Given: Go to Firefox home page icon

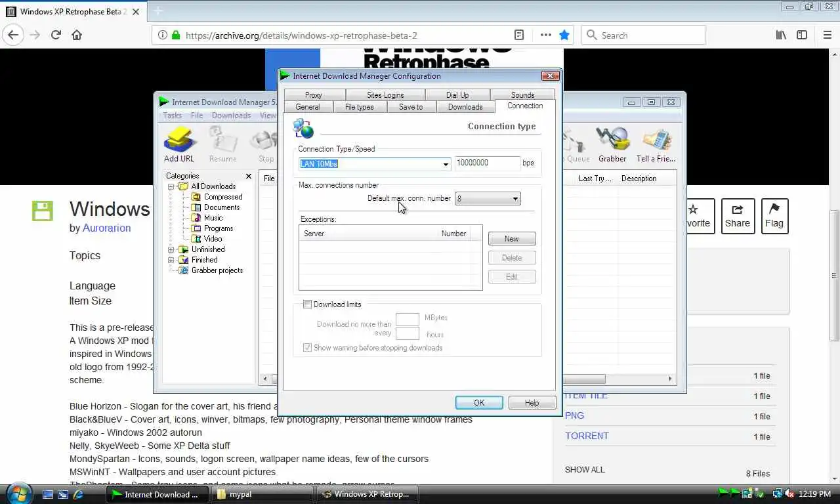Looking at the screenshot, I should coord(77,35).
